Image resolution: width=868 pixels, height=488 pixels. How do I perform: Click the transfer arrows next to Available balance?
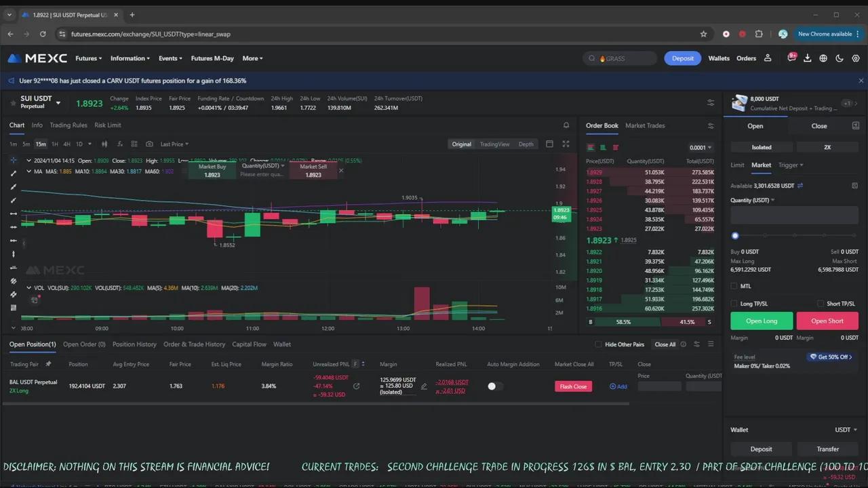point(800,186)
